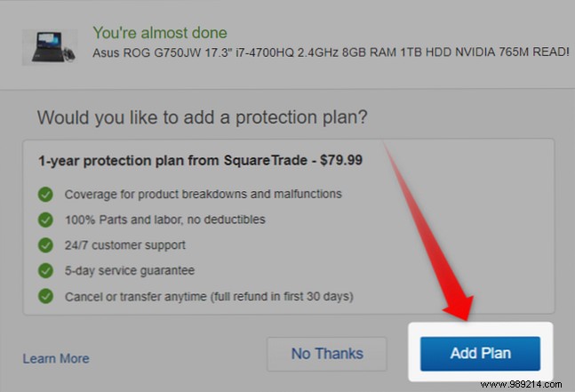Click the green check beside 100% Parts and labor
Image resolution: width=575 pixels, height=392 pixels.
tap(45, 220)
